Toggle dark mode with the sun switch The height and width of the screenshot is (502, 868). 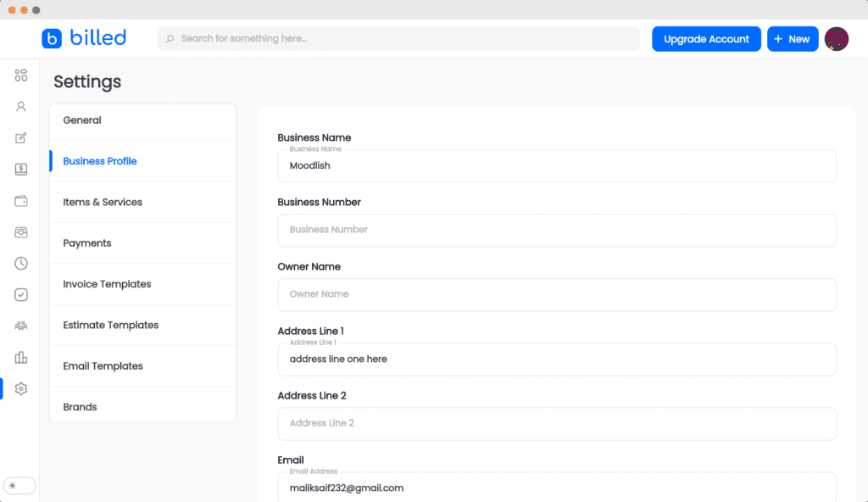tap(19, 485)
